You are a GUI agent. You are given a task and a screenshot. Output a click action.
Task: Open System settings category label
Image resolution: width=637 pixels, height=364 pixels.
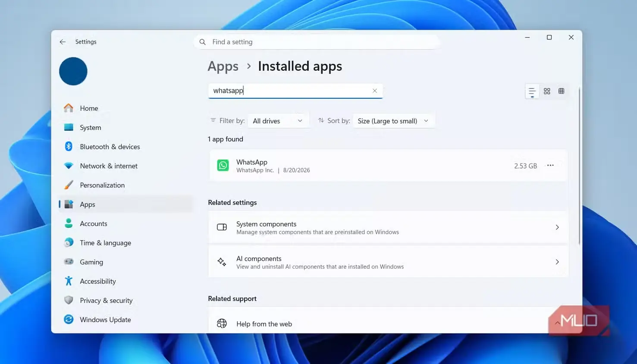click(91, 128)
